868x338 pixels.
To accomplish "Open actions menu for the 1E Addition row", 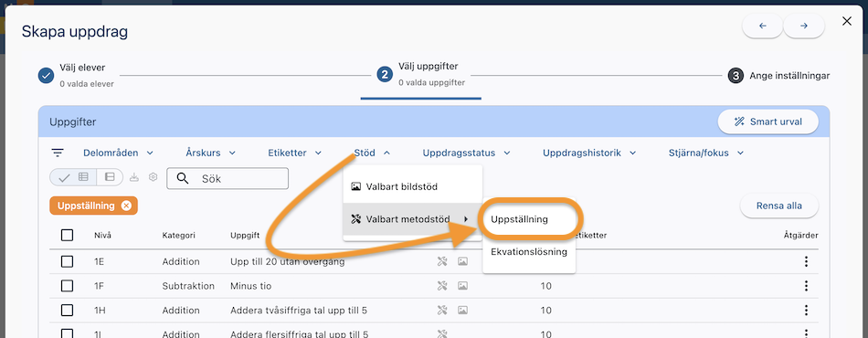I will 806,261.
